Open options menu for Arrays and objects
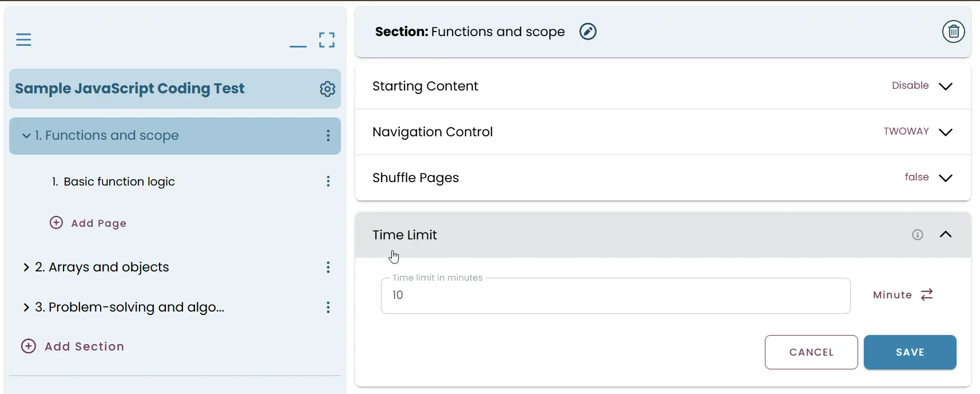Viewport: 980px width, 394px height. 328,267
